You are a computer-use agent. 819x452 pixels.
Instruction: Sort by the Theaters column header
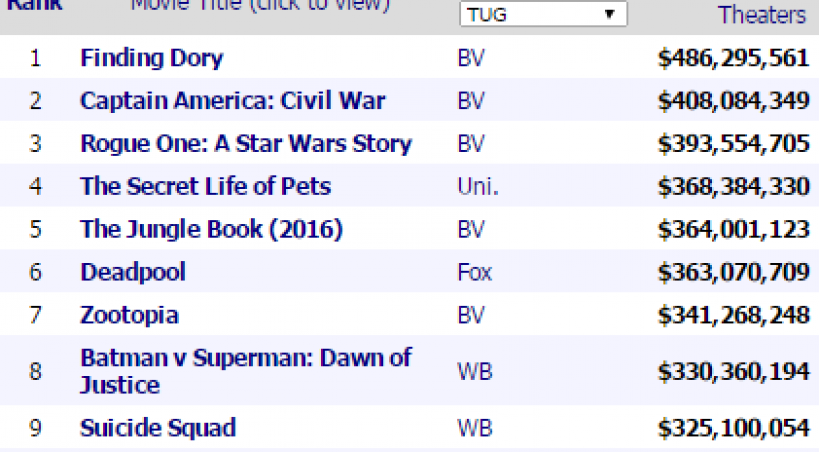[761, 15]
